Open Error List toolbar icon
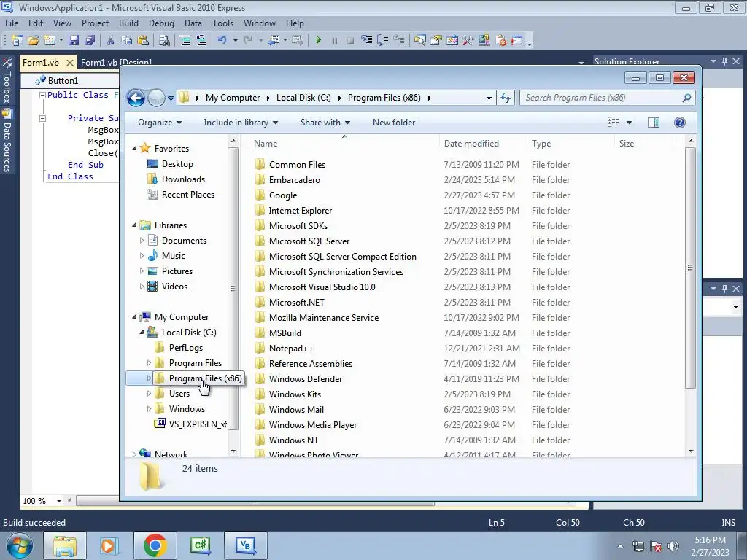Image resolution: width=747 pixels, height=560 pixels. point(500,41)
